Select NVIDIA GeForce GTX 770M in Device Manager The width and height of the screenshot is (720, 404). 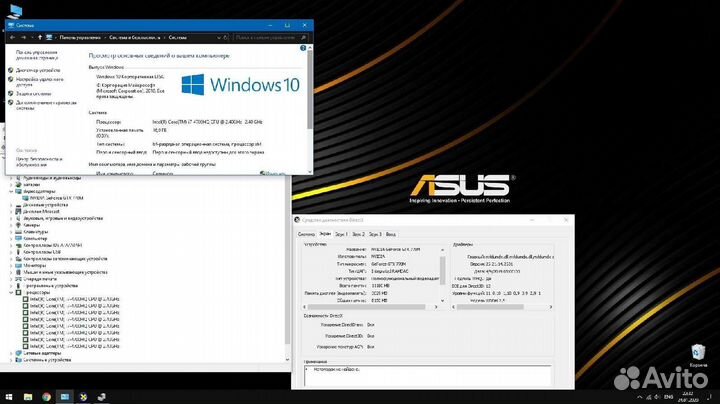coord(56,198)
